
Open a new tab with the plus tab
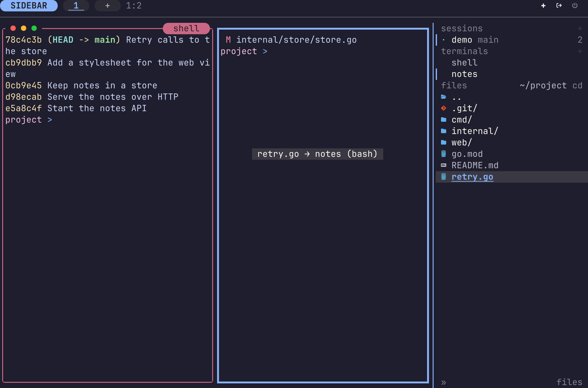107,6
